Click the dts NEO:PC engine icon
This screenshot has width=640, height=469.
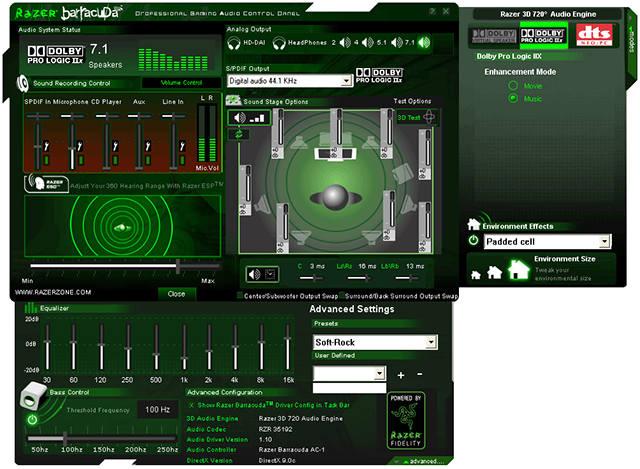[594, 35]
